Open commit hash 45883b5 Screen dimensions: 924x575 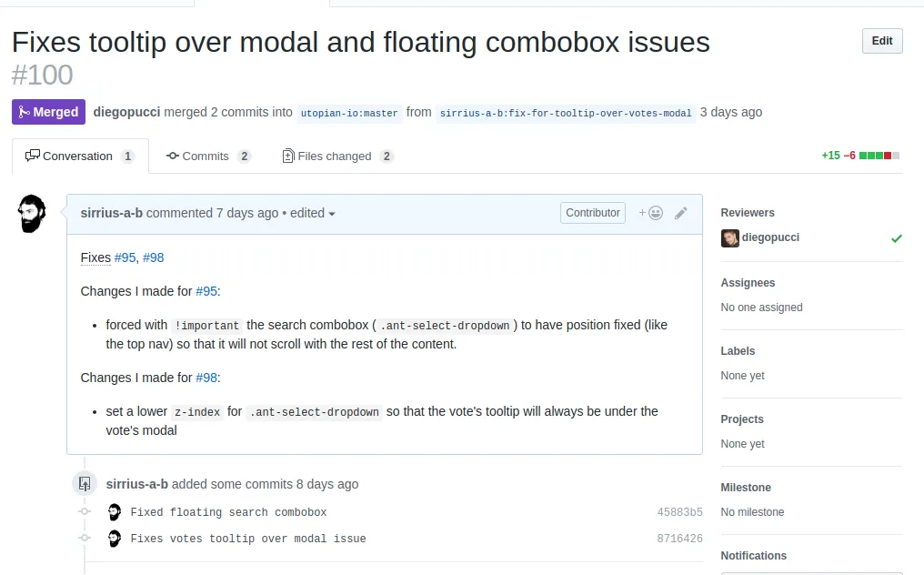point(680,512)
